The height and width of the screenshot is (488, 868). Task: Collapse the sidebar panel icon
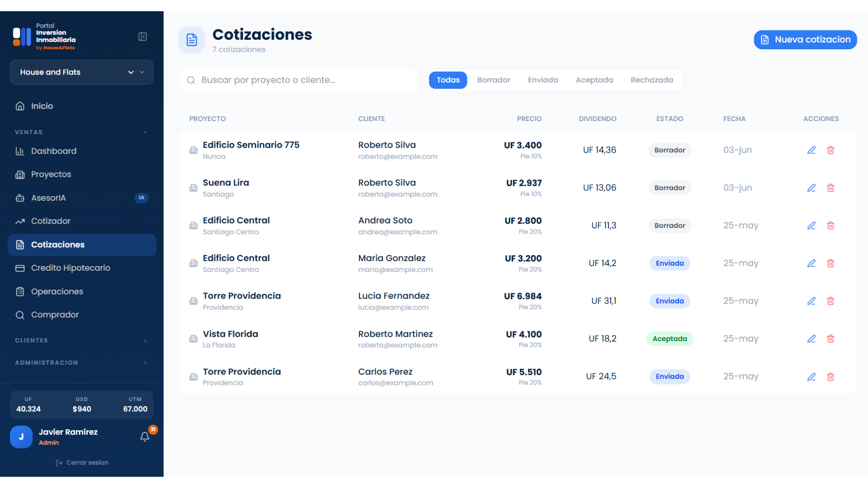click(142, 37)
